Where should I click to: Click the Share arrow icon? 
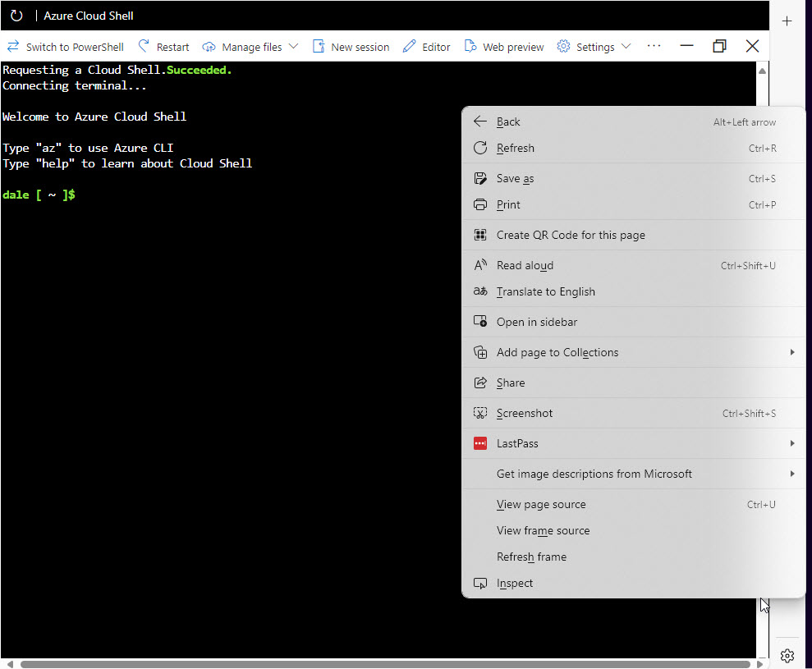tap(480, 383)
